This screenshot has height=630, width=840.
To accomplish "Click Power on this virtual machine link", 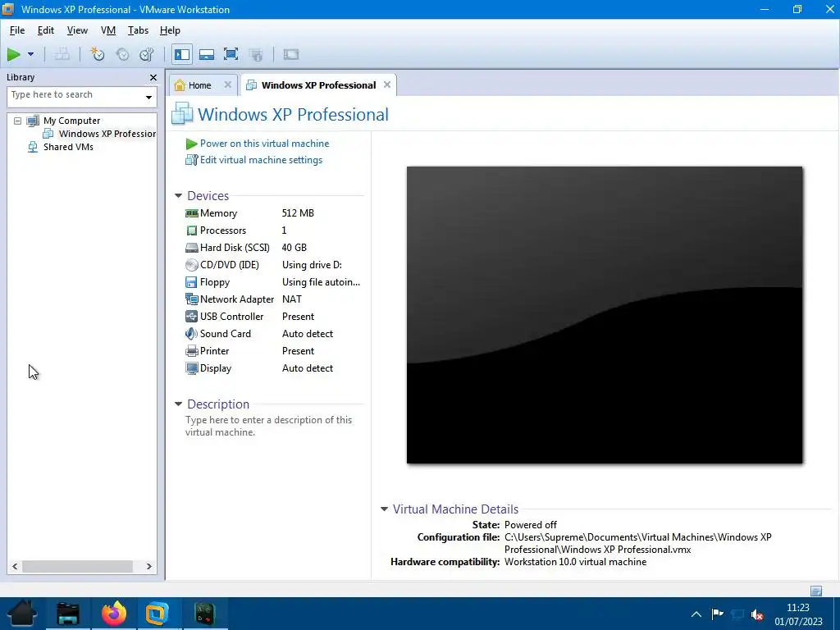I will 264,144.
